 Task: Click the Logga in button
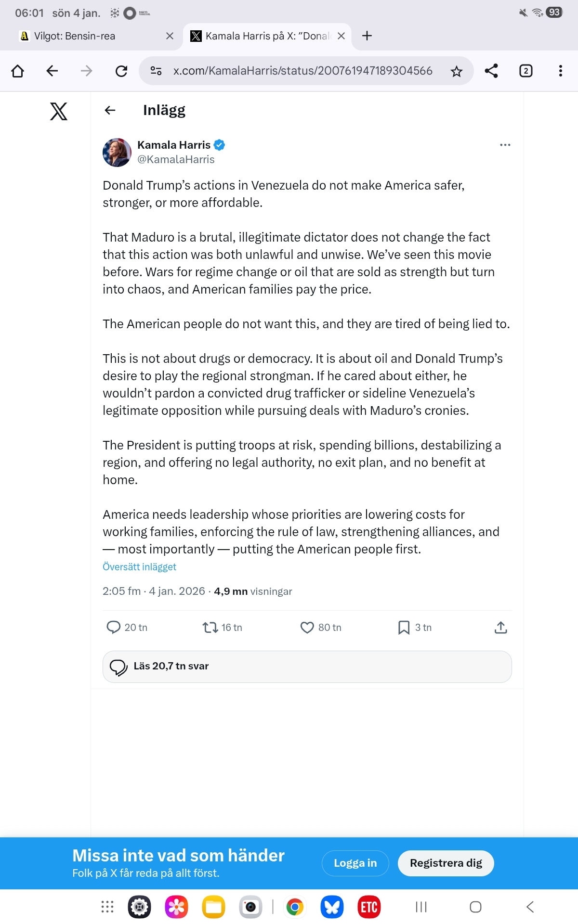[x=355, y=863]
